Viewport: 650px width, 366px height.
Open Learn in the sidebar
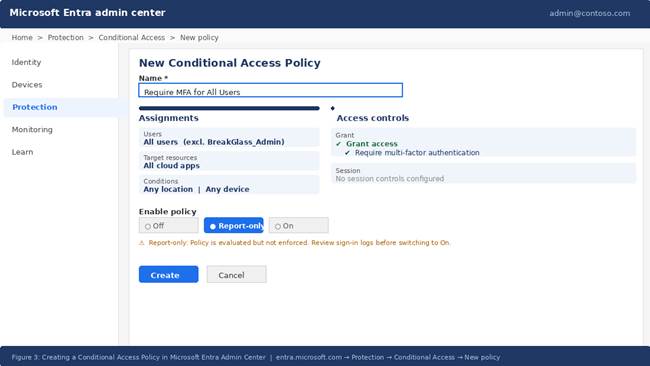point(22,152)
